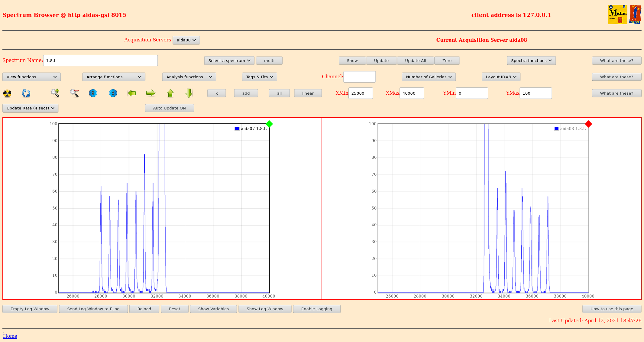Open the Acquisition Servers aida08 dropdown

(x=186, y=40)
